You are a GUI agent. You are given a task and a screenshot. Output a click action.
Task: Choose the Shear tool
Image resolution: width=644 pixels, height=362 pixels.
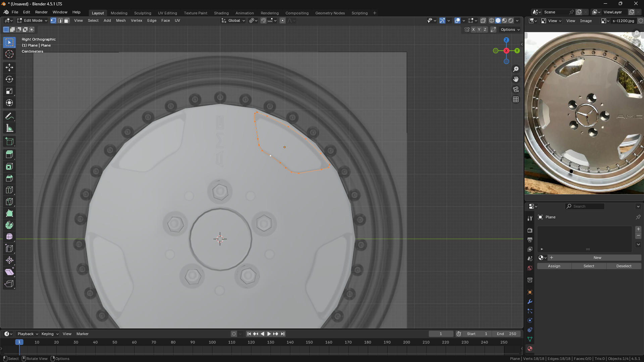[x=9, y=272]
